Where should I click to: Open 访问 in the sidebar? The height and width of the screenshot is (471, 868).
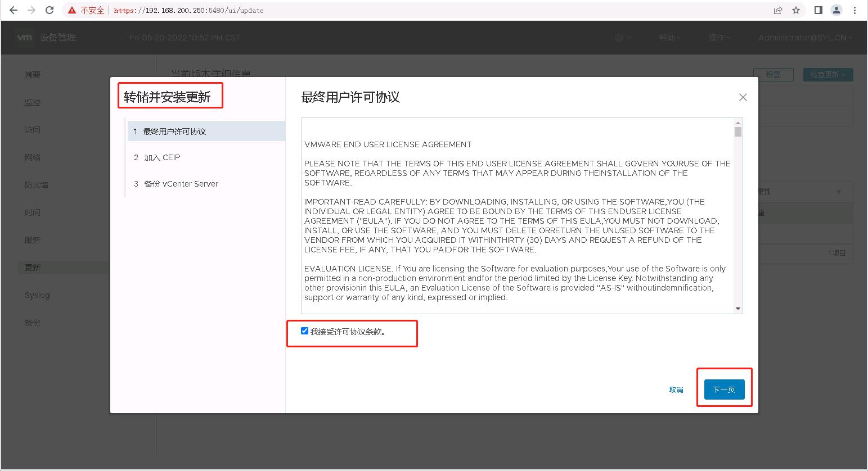33,130
